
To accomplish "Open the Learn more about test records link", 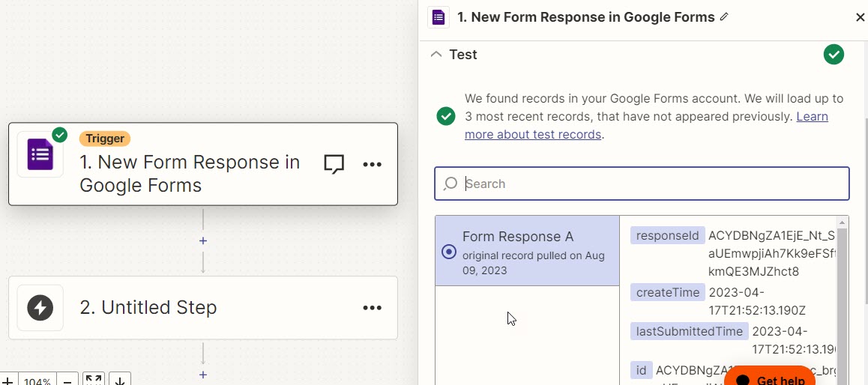I will coord(646,125).
